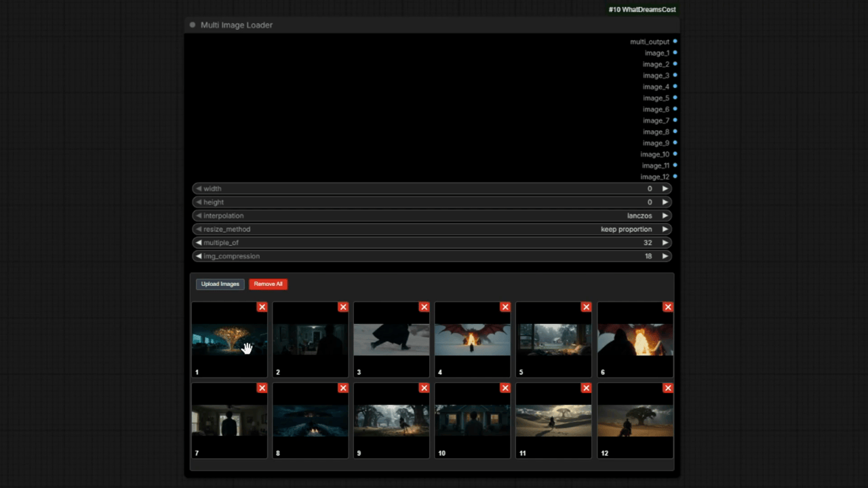
Task: Decrease img_compression value arrow
Action: point(199,256)
